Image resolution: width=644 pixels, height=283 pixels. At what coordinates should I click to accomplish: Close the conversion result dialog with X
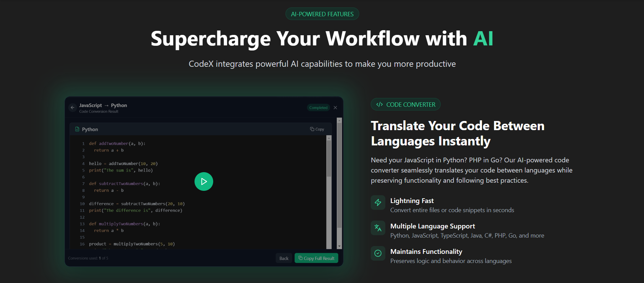coord(335,107)
